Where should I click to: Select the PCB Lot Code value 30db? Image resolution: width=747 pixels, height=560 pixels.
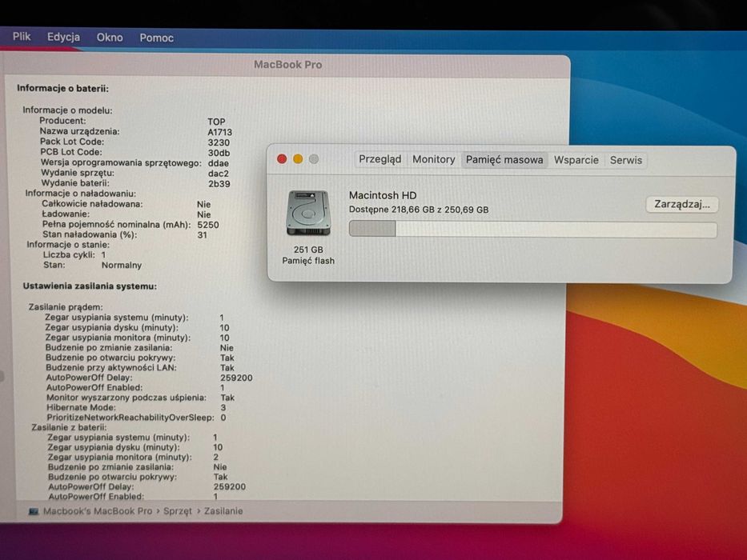tap(219, 153)
